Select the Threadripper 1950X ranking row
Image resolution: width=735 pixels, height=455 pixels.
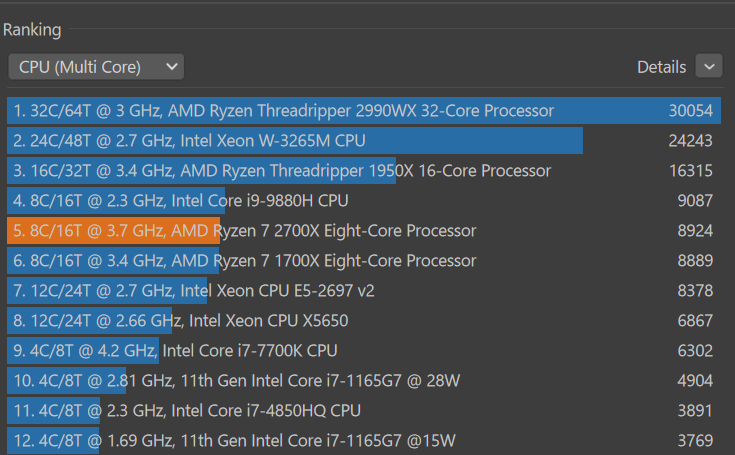tap(364, 171)
